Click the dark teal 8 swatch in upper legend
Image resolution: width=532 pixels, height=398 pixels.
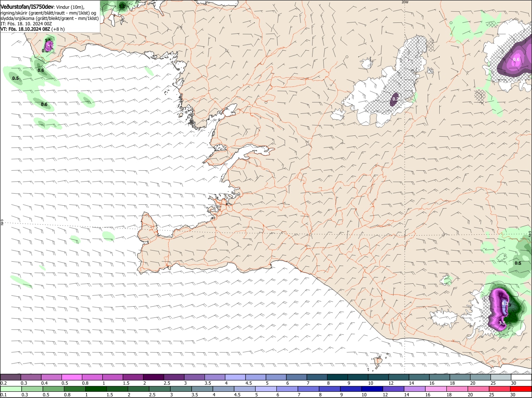coord(337,377)
